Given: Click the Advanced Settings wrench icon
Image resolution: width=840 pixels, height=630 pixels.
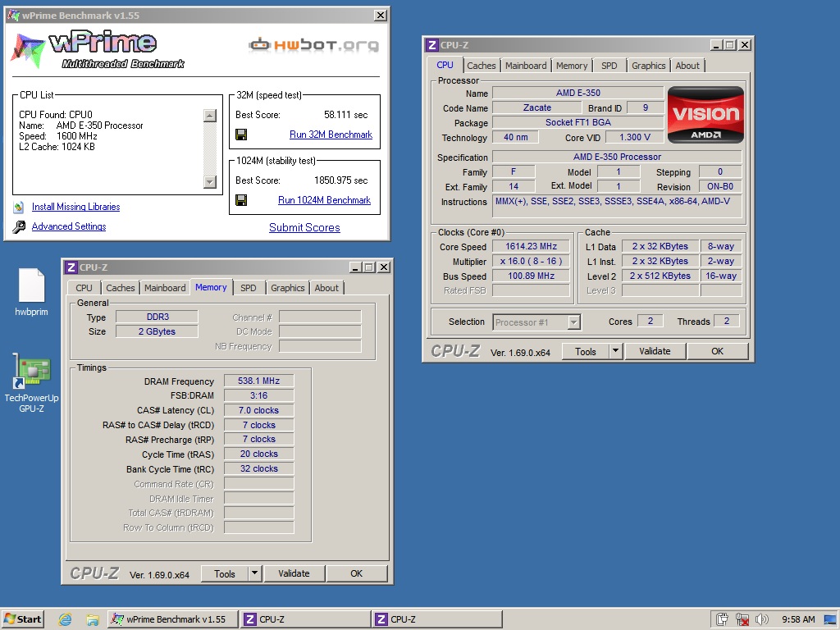Looking at the screenshot, I should tap(19, 226).
